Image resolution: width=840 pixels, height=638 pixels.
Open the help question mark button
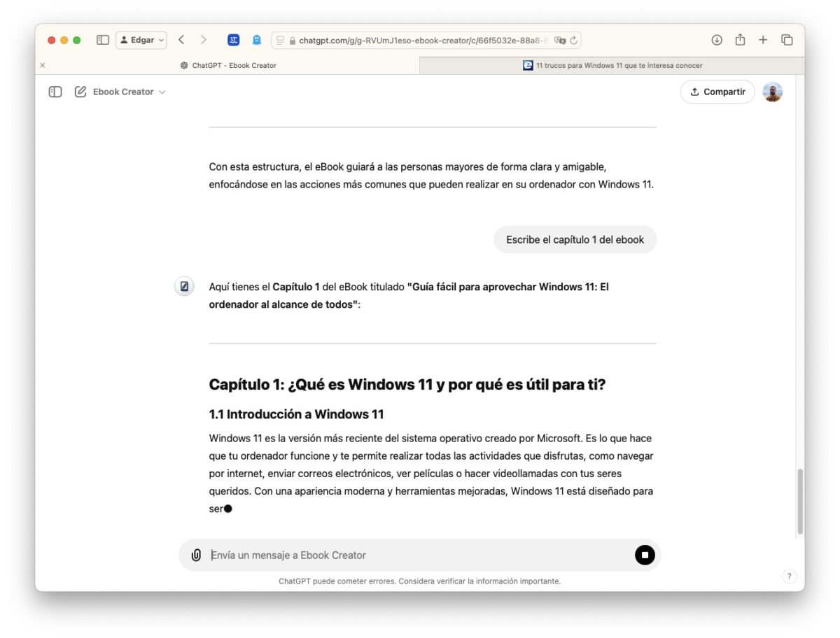tap(789, 576)
